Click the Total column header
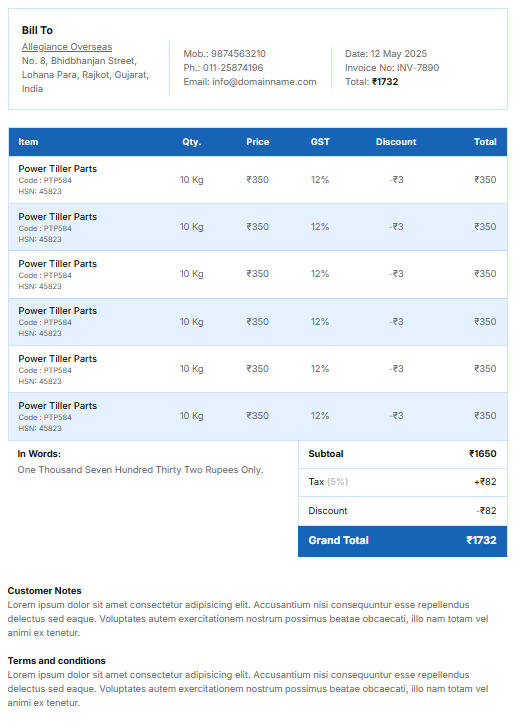This screenshot has height=725, width=524. point(485,142)
